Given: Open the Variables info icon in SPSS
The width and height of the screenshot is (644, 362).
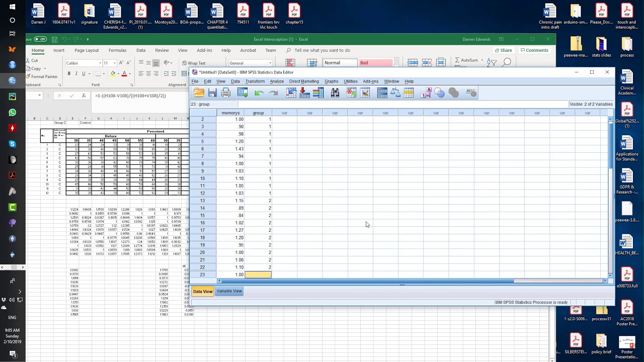Looking at the screenshot, I should click(318, 93).
